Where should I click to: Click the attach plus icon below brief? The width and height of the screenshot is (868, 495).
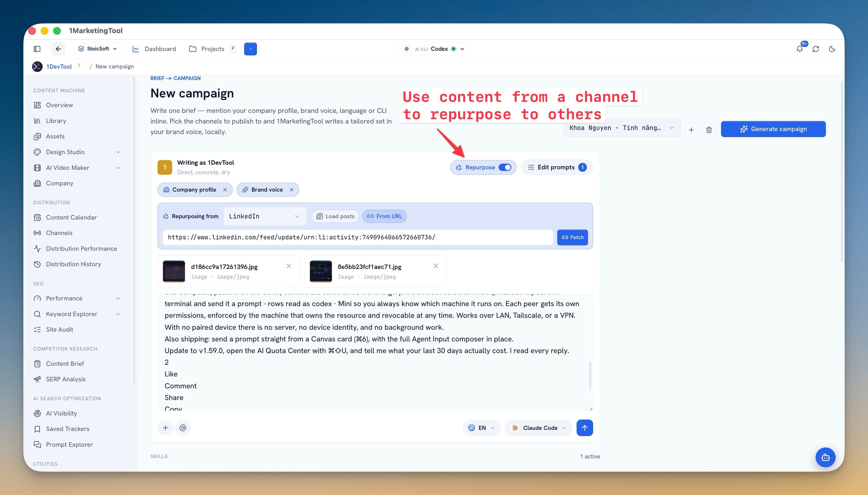click(165, 428)
